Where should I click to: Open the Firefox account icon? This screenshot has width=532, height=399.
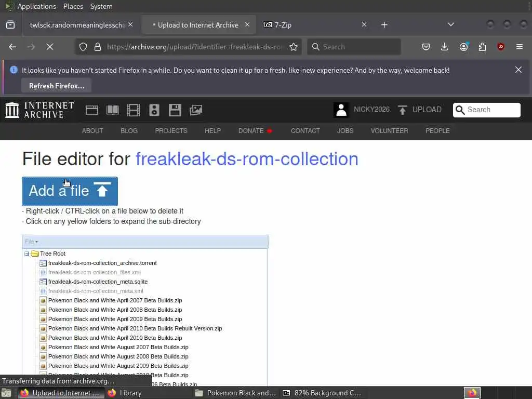click(463, 47)
